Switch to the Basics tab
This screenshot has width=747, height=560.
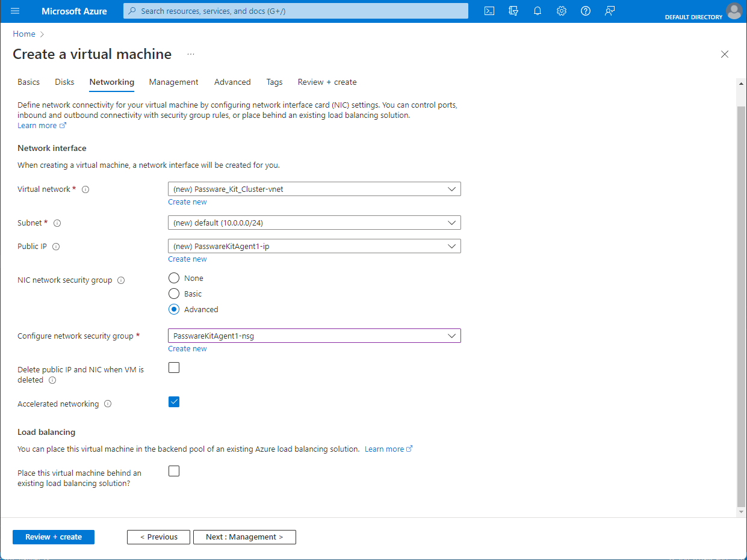pos(28,82)
